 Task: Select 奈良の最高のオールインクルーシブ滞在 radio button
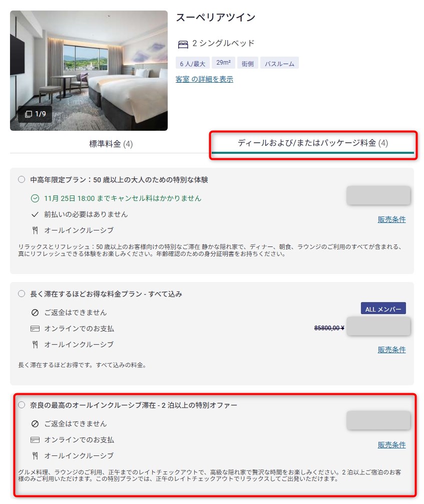point(22,405)
